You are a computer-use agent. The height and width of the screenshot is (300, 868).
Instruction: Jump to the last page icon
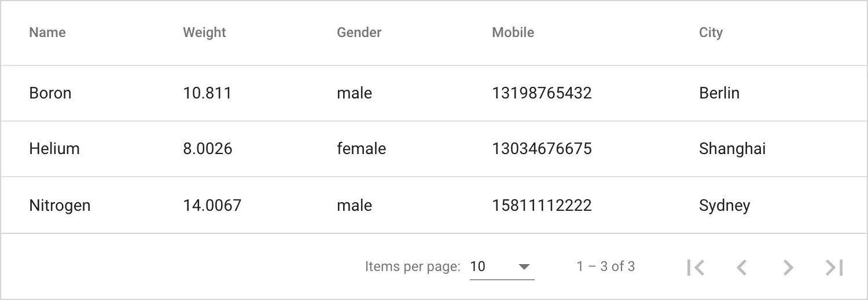pos(834,267)
